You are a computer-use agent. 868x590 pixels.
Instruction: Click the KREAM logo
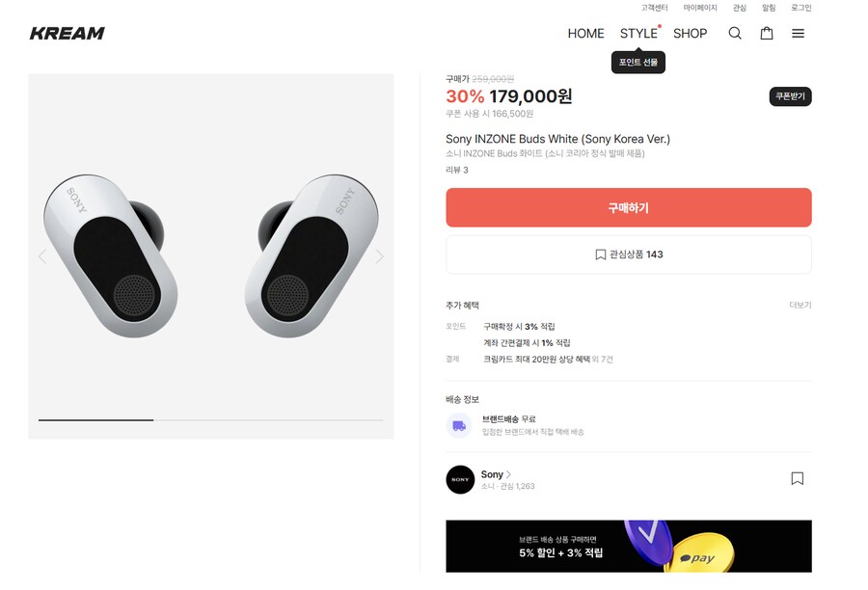[x=68, y=33]
